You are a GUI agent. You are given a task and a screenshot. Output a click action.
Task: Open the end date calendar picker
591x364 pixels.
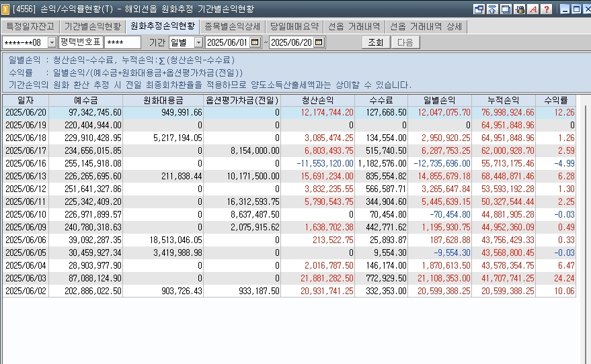pyautogui.click(x=319, y=42)
